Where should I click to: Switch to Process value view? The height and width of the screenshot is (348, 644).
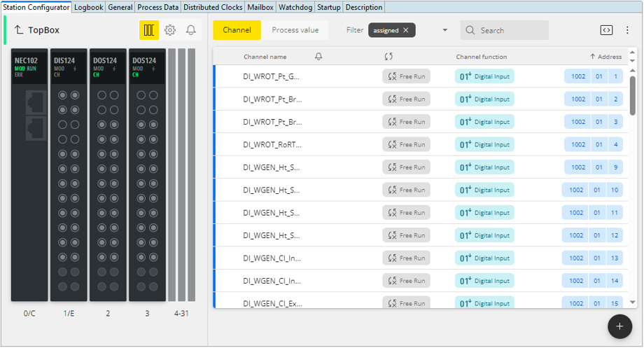(295, 30)
